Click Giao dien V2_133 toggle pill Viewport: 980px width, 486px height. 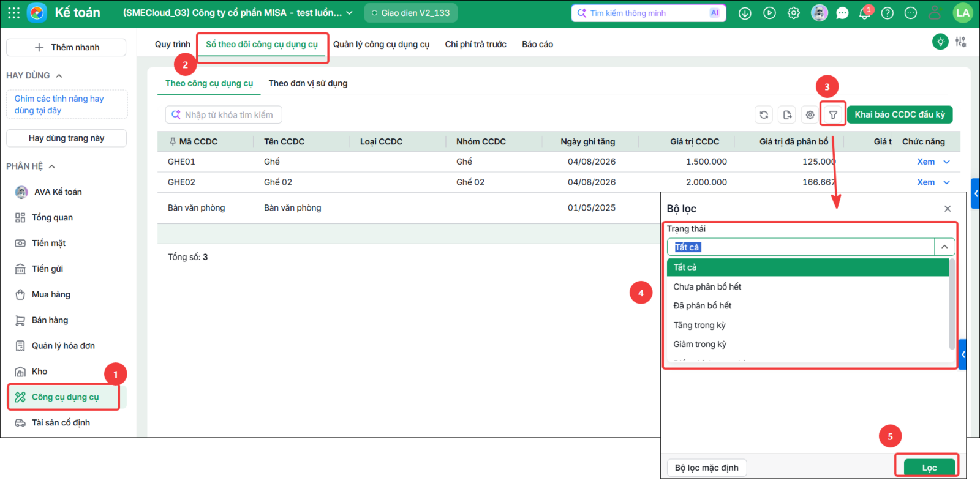pos(410,13)
